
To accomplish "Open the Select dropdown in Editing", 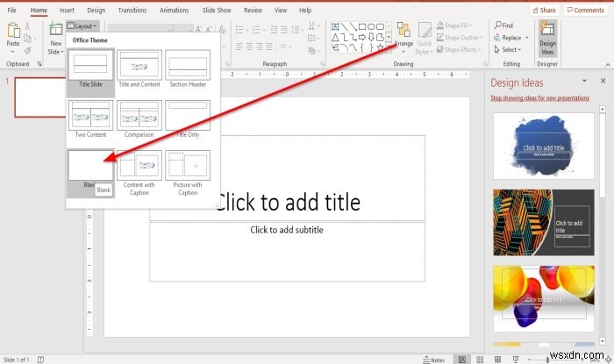I will pos(508,49).
